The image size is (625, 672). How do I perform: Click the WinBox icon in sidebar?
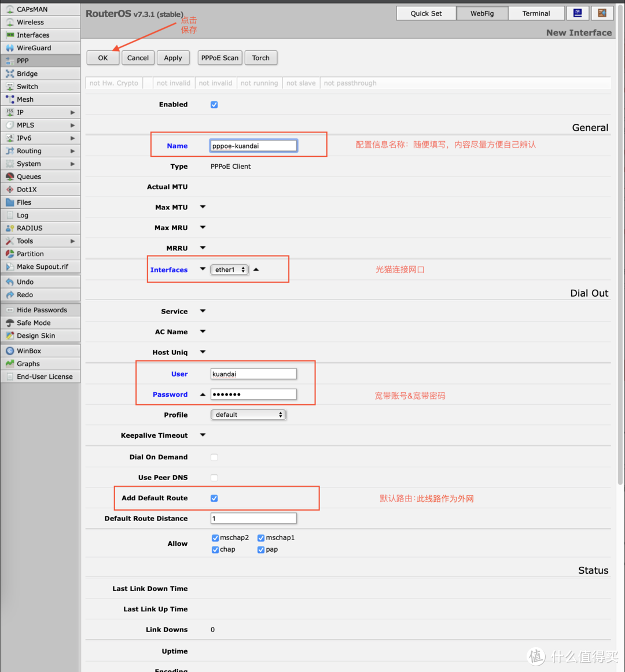pos(10,350)
